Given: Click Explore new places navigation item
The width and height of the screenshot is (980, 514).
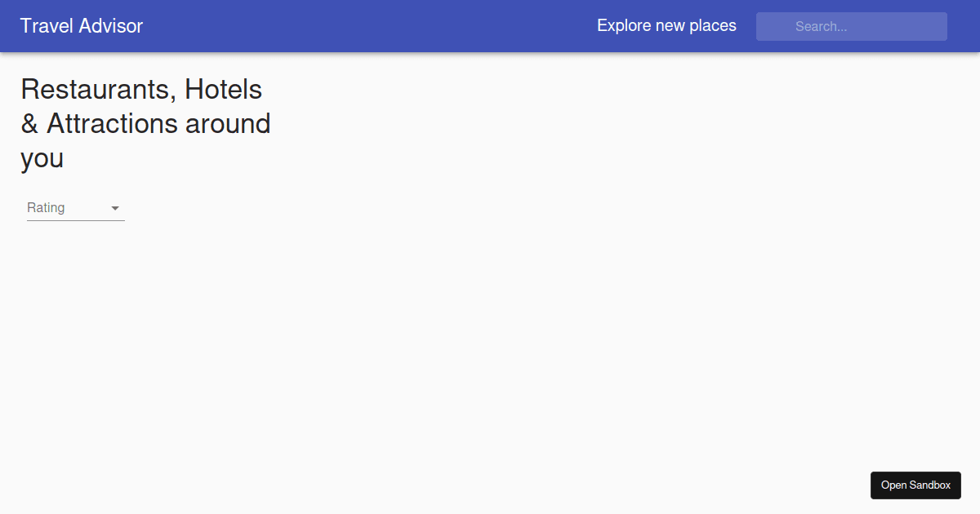Looking at the screenshot, I should 666,25.
